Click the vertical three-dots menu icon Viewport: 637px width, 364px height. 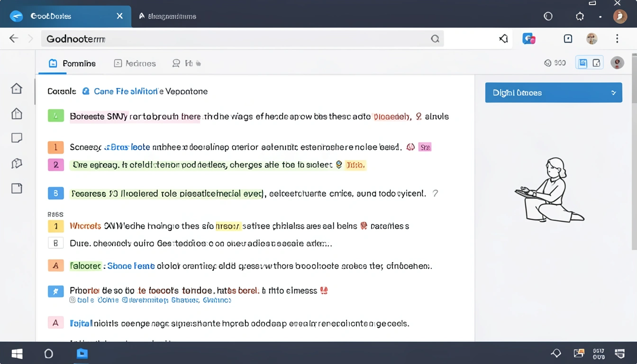(617, 39)
